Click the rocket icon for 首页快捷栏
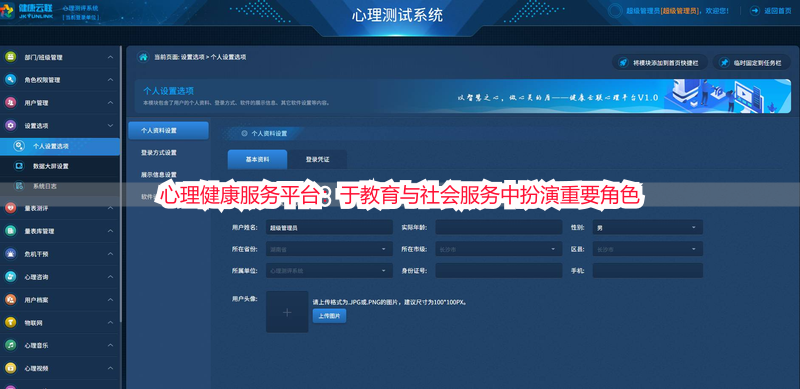Screen dimensions: 800x389 [x=623, y=63]
